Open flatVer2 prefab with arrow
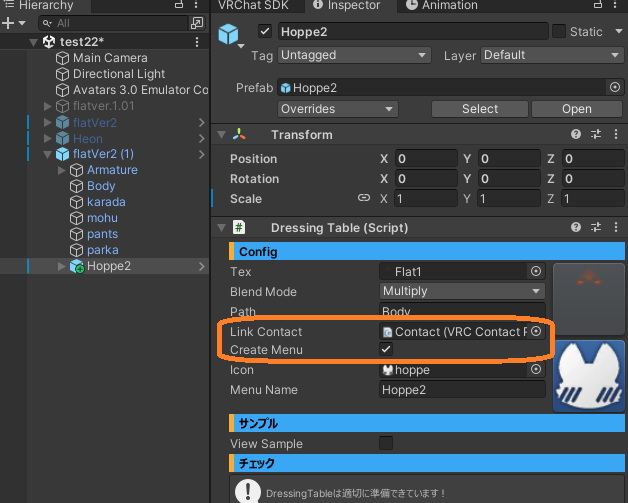628x503 pixels. [x=201, y=123]
